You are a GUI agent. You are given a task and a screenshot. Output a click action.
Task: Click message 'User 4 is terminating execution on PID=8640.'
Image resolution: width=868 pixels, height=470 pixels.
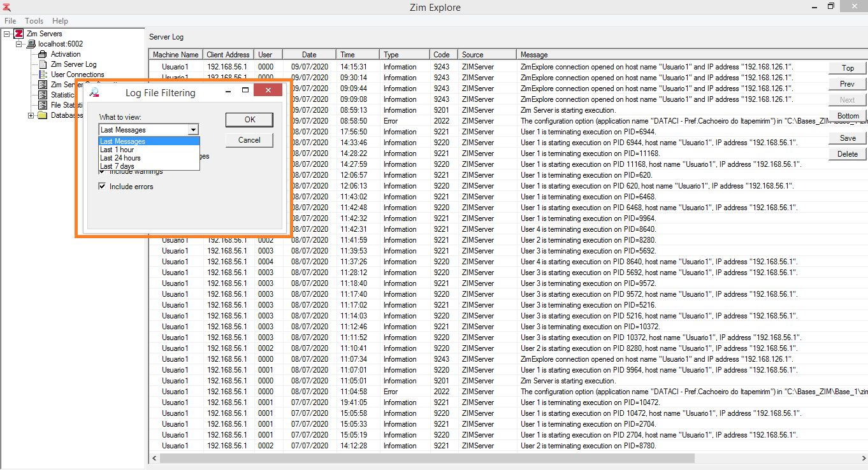pos(588,229)
